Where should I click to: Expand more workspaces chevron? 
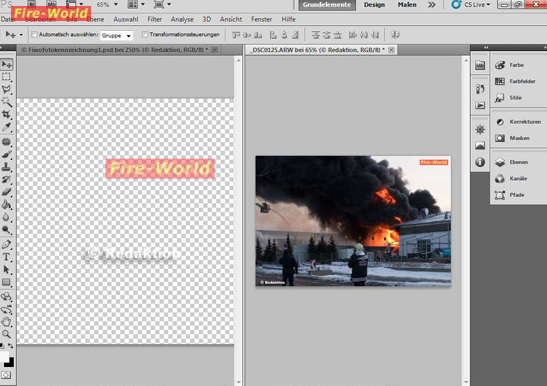tap(432, 5)
